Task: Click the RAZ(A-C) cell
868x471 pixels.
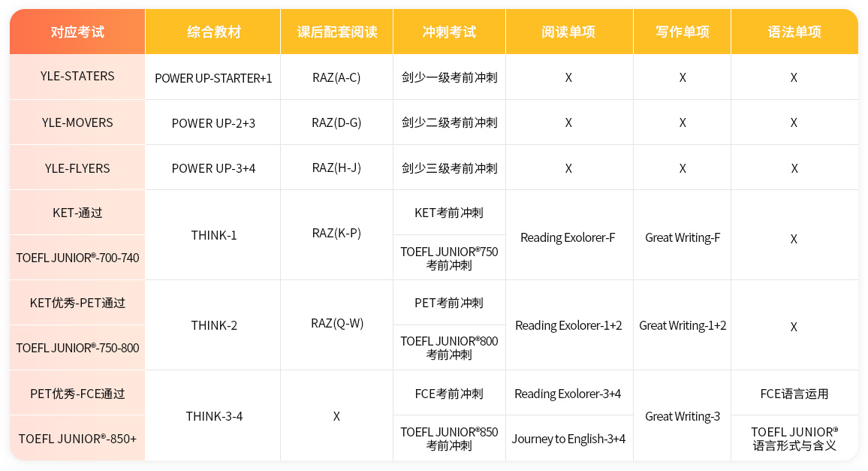Action: tap(336, 77)
